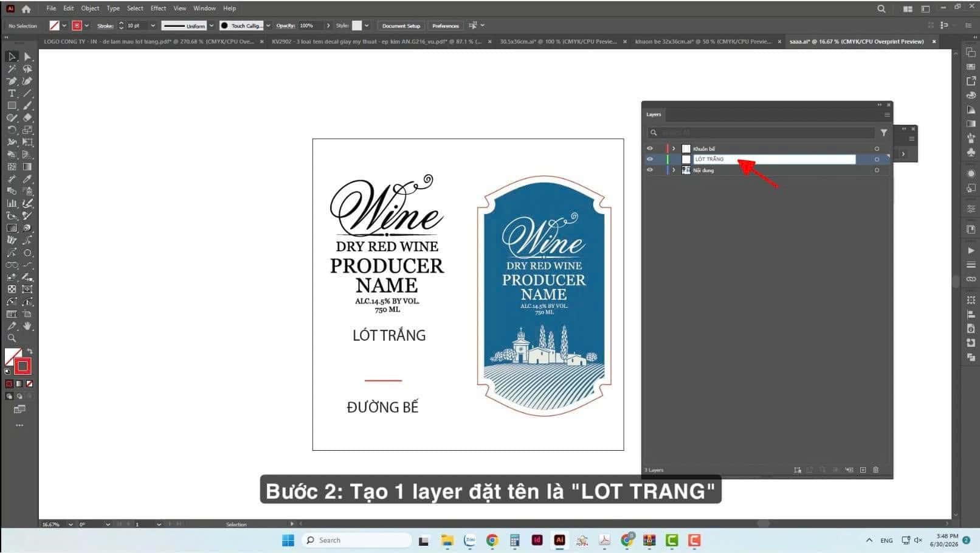
Task: Click the Fill swatch in toolbar
Action: click(13, 356)
